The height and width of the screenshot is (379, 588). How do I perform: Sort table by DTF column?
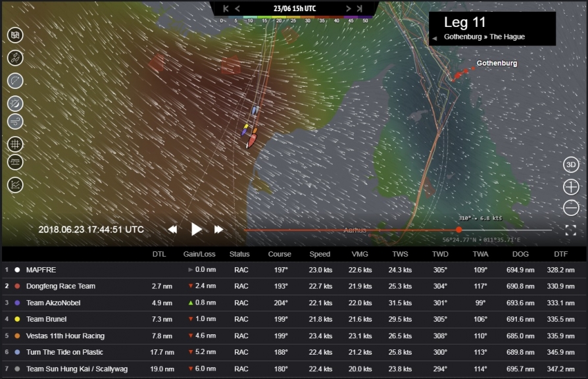click(560, 254)
